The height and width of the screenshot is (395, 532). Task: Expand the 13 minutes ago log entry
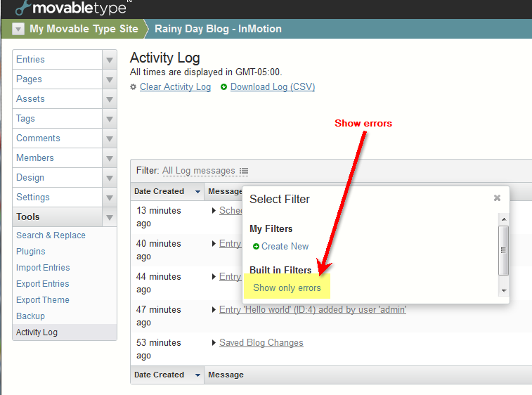(x=214, y=211)
